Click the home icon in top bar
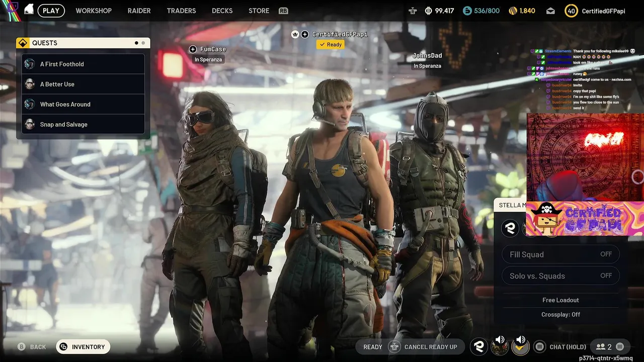 point(29,10)
